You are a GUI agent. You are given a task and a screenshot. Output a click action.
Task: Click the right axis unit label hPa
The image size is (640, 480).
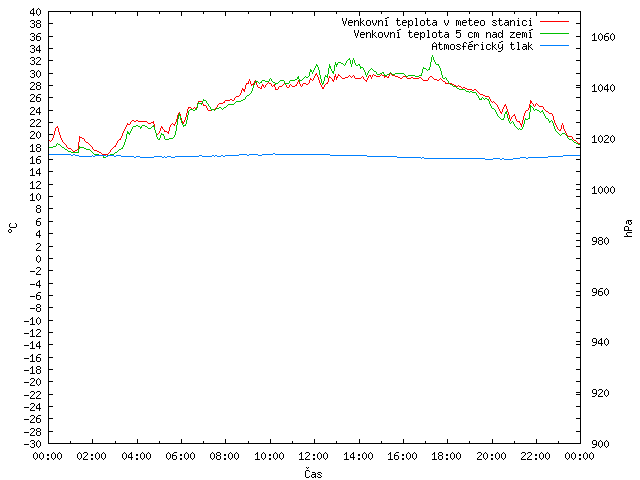(x=628, y=228)
